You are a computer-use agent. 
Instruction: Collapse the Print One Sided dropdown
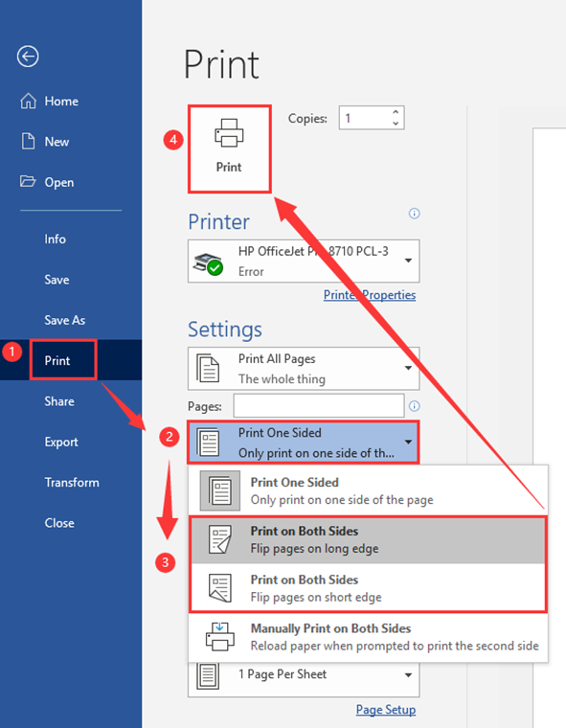pos(304,442)
